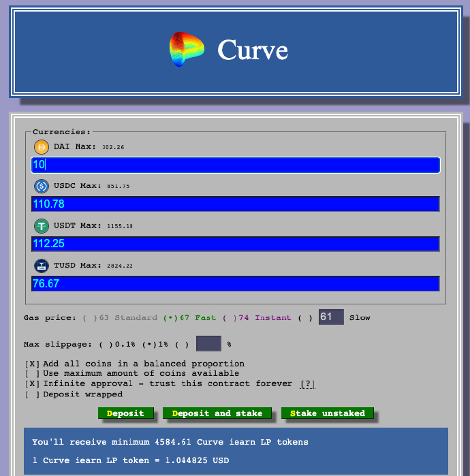The width and height of the screenshot is (470, 476).
Task: Click the TUSD coin icon
Action: coord(42,266)
